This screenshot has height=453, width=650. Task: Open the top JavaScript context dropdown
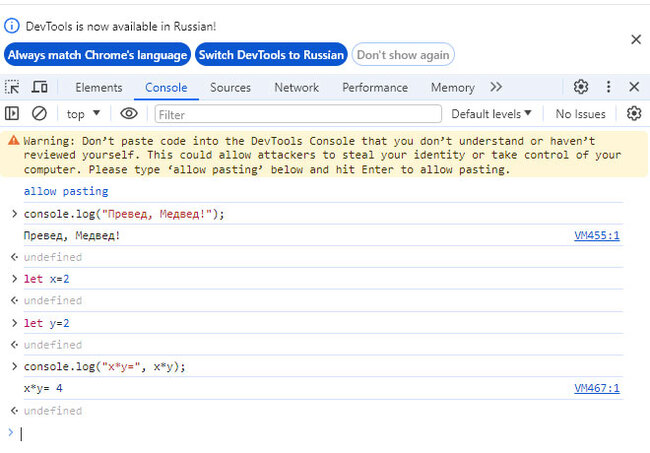pyautogui.click(x=83, y=114)
